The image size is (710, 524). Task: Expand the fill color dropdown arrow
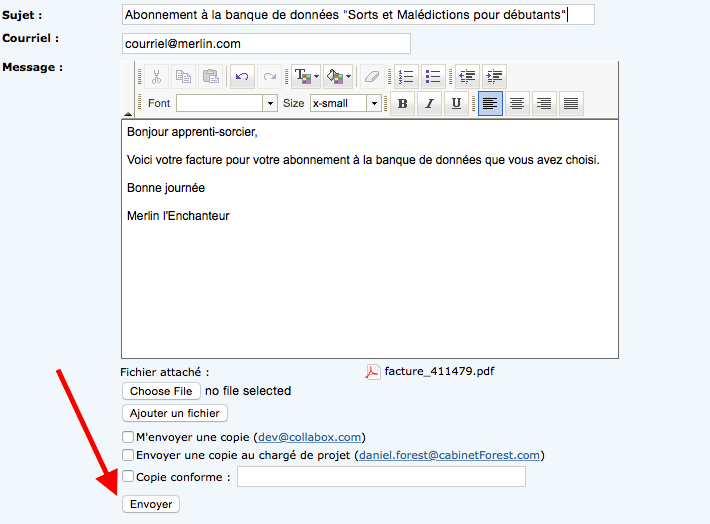pyautogui.click(x=348, y=77)
